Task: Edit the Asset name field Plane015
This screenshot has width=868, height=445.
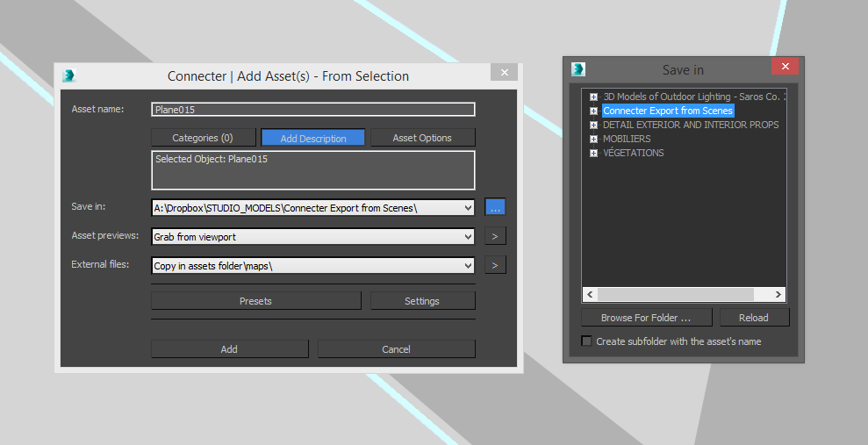Action: click(312, 110)
